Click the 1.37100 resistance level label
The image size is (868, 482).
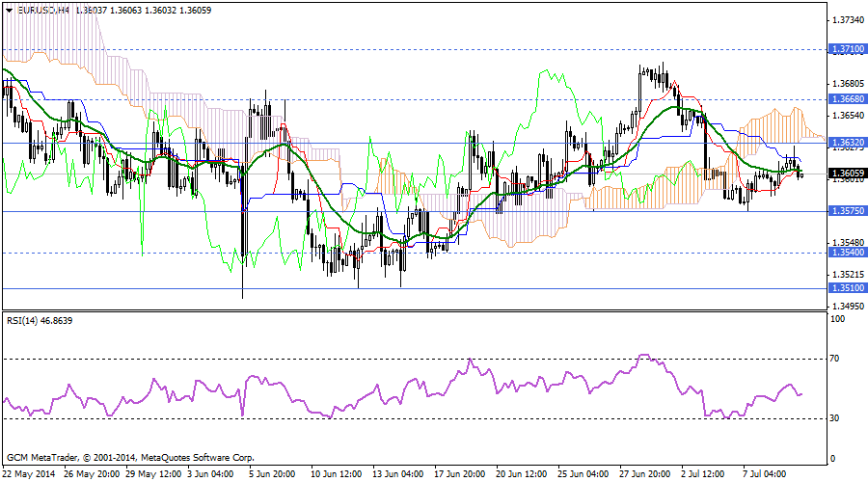pos(848,49)
